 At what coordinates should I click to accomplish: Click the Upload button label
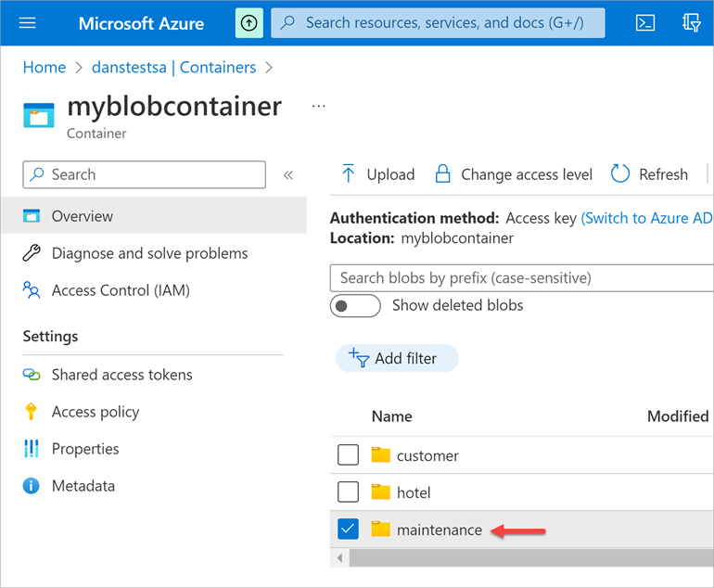pyautogui.click(x=390, y=174)
